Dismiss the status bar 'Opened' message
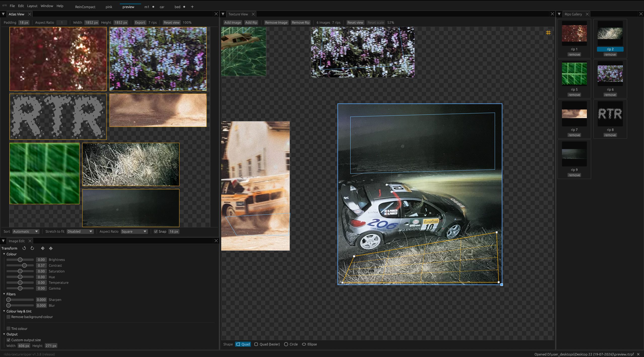The image size is (644, 357). 638,354
